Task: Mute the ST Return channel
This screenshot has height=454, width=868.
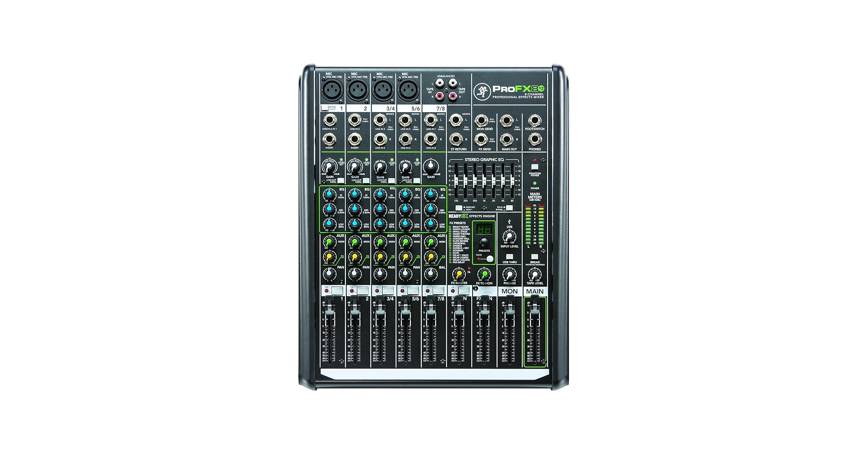Action: click(x=464, y=291)
